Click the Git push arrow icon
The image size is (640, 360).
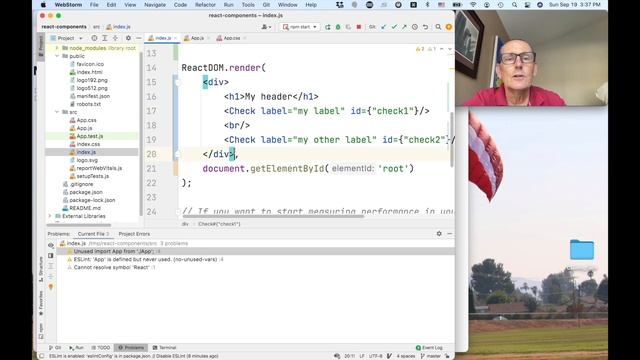click(404, 27)
